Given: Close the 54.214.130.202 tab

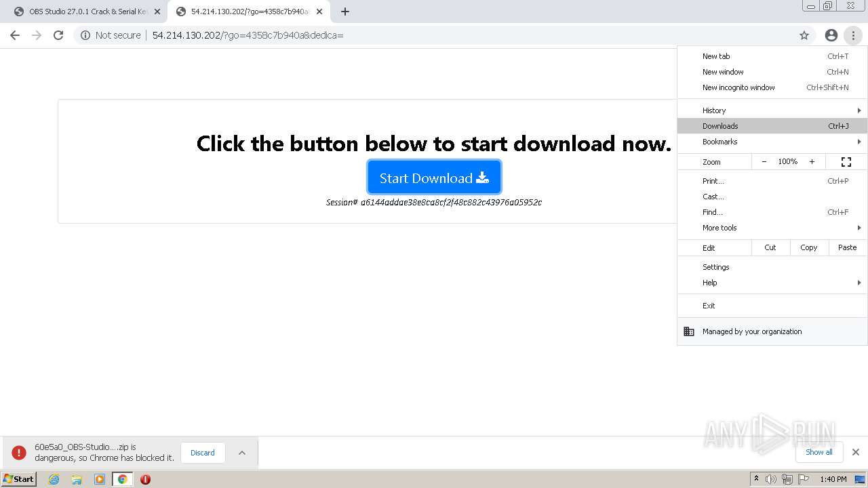Looking at the screenshot, I should (x=319, y=12).
